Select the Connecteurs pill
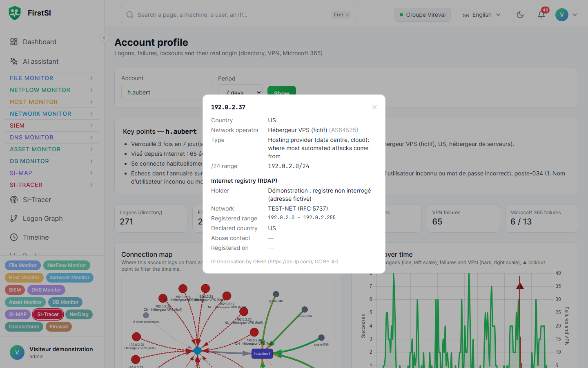 point(24,327)
